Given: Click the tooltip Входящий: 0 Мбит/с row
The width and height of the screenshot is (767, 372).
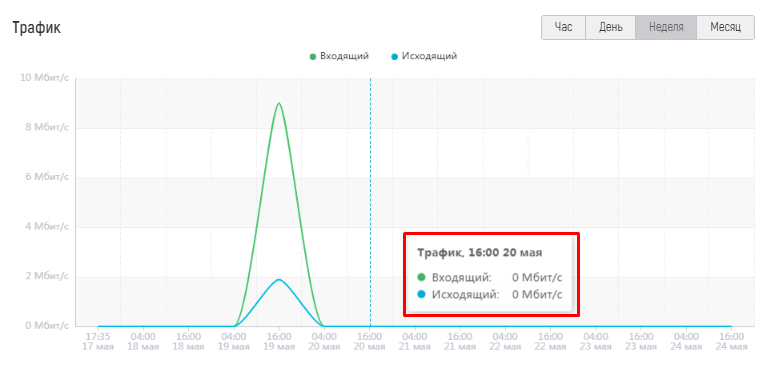Looking at the screenshot, I should (490, 278).
